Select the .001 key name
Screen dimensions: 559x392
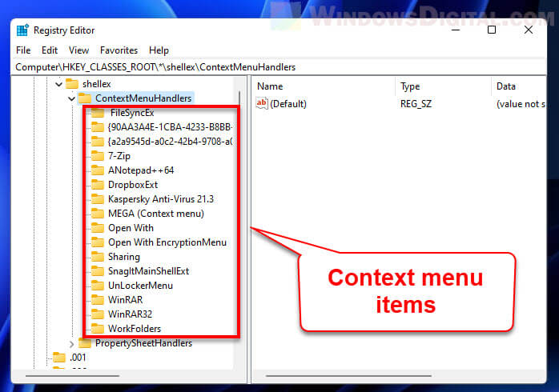78,358
